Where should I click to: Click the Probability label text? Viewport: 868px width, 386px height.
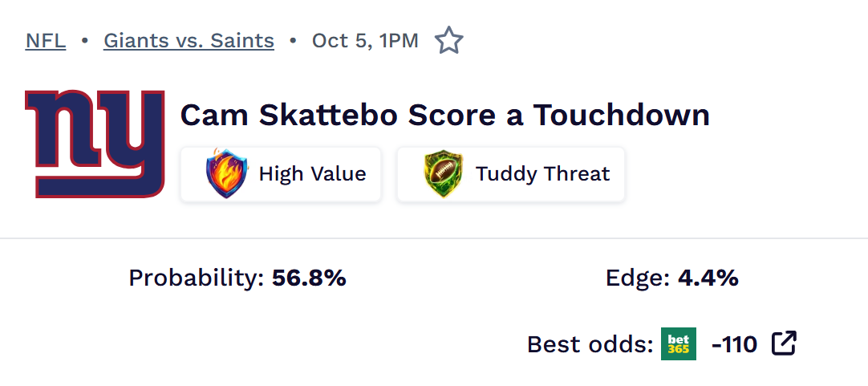tap(196, 278)
